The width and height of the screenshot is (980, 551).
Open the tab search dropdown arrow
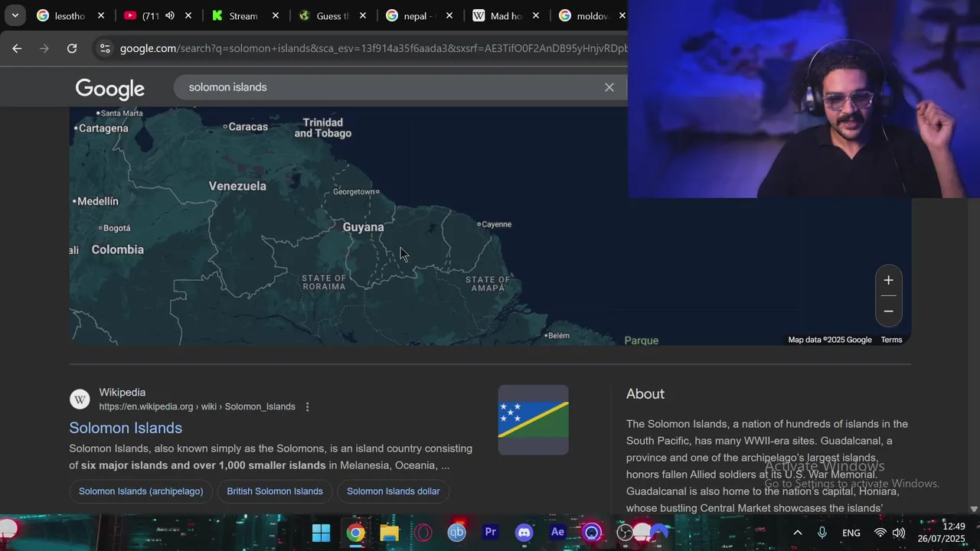(15, 15)
